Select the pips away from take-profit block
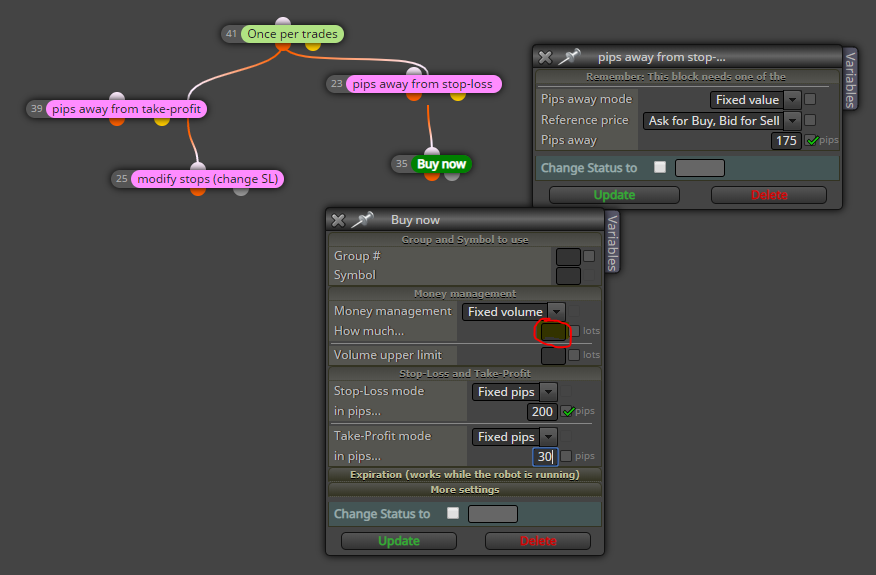This screenshot has width=876, height=575. point(126,109)
